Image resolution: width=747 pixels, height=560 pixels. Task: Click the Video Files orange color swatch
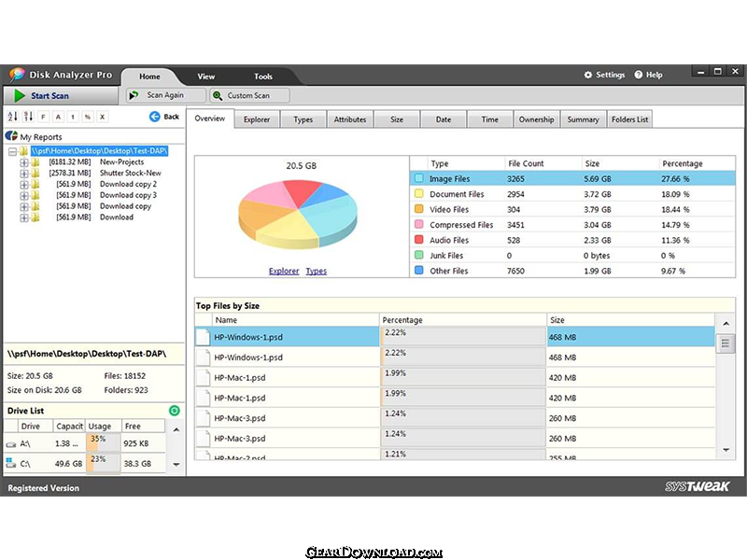click(418, 209)
